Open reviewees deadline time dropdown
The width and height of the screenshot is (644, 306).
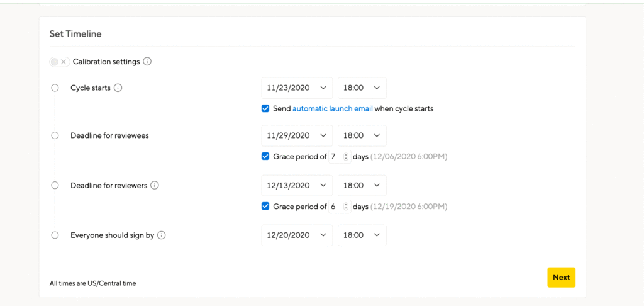tap(362, 136)
